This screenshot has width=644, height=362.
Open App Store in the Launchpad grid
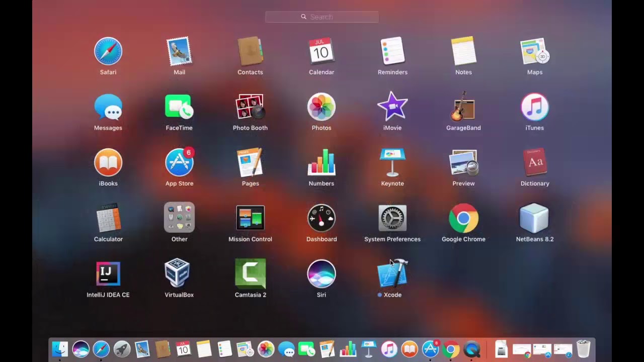tap(179, 163)
